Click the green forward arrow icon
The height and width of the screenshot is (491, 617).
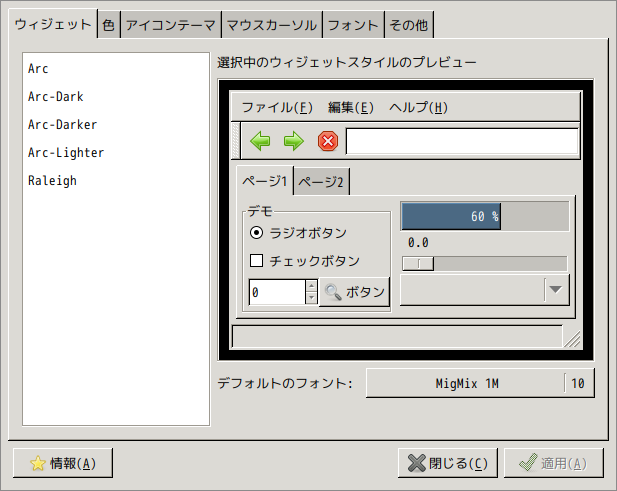pos(294,141)
